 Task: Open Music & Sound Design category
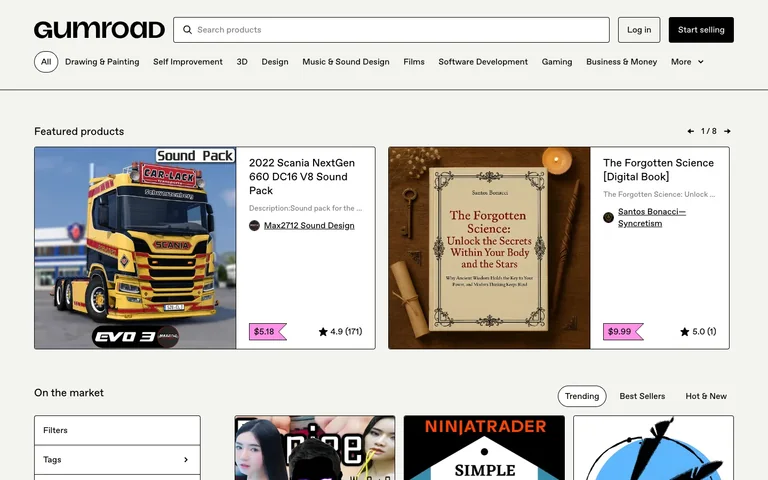346,62
